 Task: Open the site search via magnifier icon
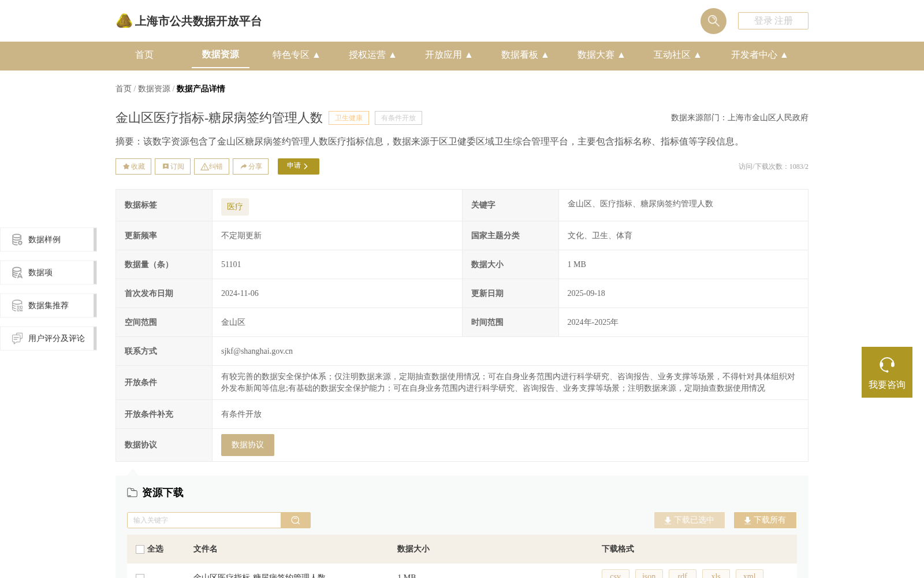coord(713,21)
